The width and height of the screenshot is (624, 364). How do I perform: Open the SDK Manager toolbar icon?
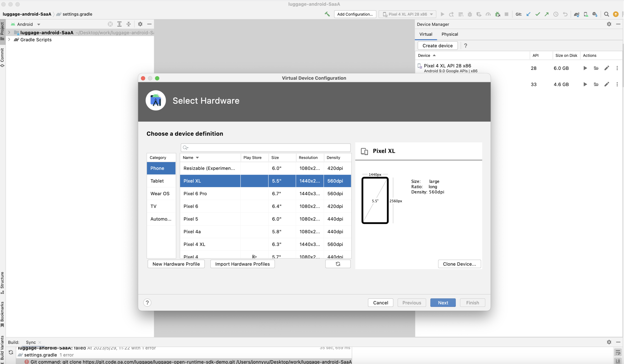[x=595, y=14]
